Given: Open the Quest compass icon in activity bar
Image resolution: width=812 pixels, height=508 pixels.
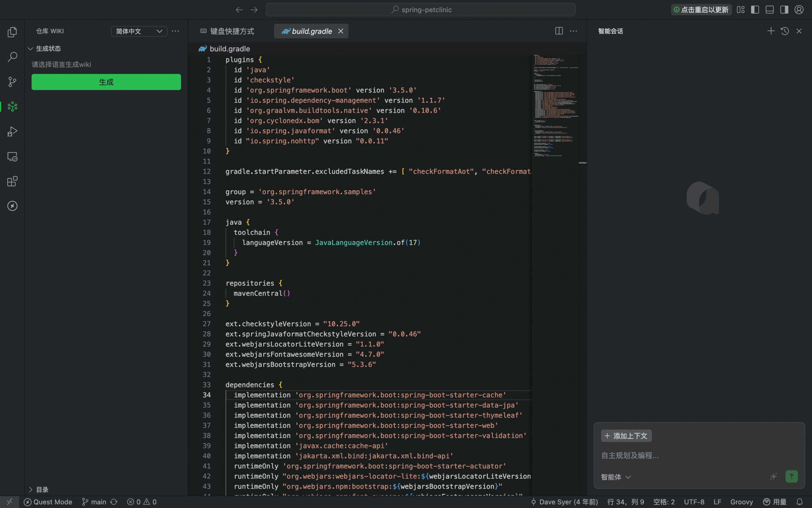Looking at the screenshot, I should coord(12,206).
